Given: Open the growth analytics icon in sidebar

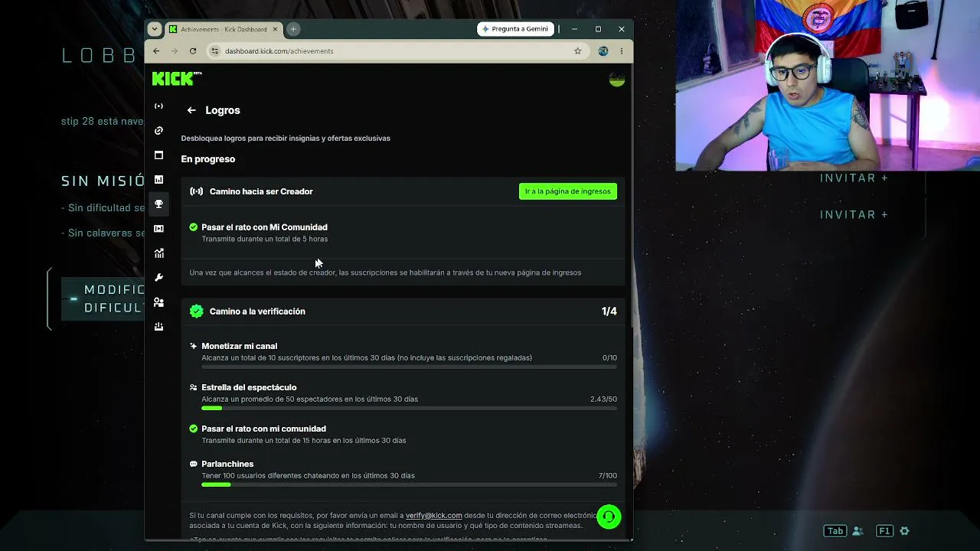Looking at the screenshot, I should tap(158, 253).
